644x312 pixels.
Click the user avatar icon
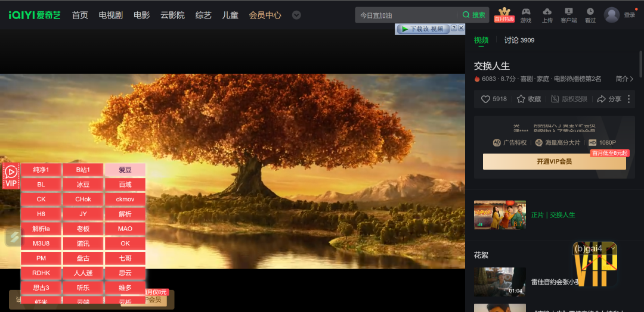pyautogui.click(x=612, y=15)
